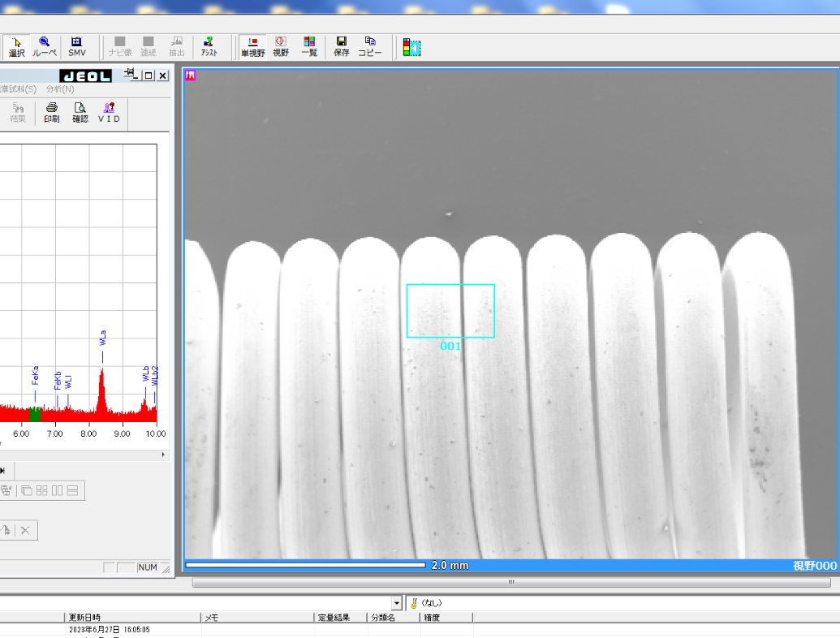The width and height of the screenshot is (840, 638).
Task: Save using the 保存 icon
Action: point(342,46)
